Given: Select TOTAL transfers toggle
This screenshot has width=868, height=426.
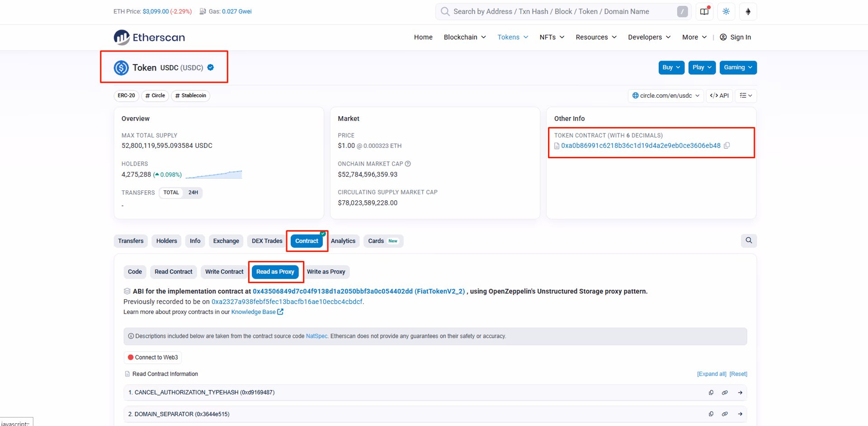Looking at the screenshot, I should click(x=171, y=193).
